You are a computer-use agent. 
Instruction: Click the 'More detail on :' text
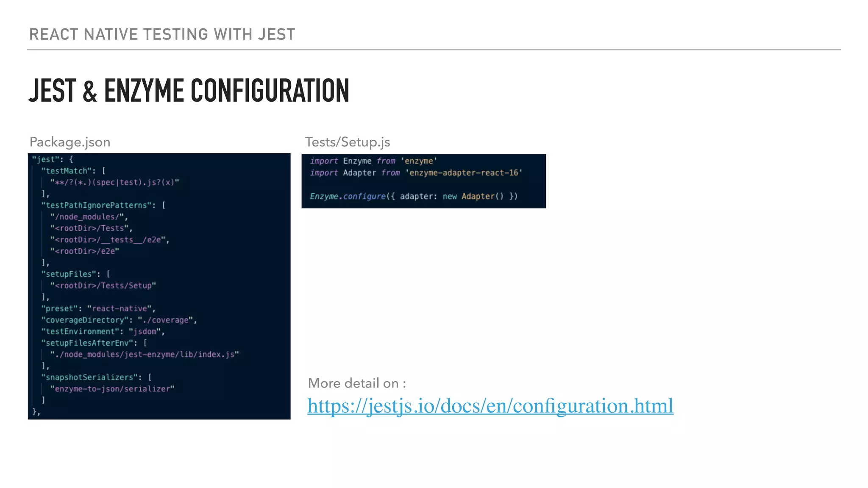pyautogui.click(x=357, y=383)
